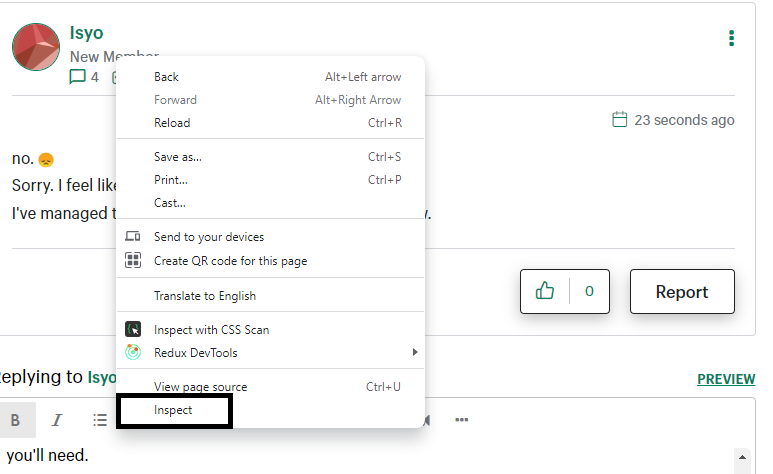
Task: Select Translate to English option
Action: (205, 296)
